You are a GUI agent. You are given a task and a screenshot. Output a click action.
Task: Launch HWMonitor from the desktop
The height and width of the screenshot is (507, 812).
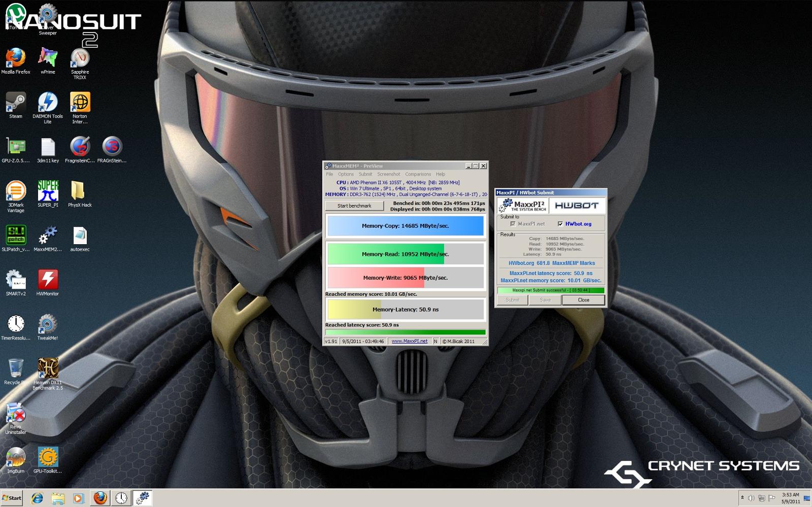pos(48,283)
